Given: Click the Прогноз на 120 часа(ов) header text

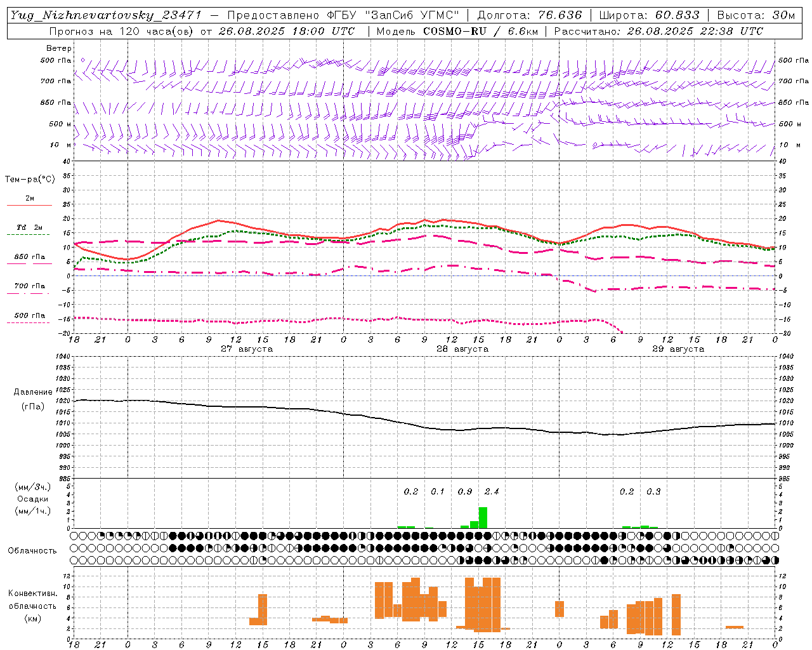Looking at the screenshot, I should 202,31.
